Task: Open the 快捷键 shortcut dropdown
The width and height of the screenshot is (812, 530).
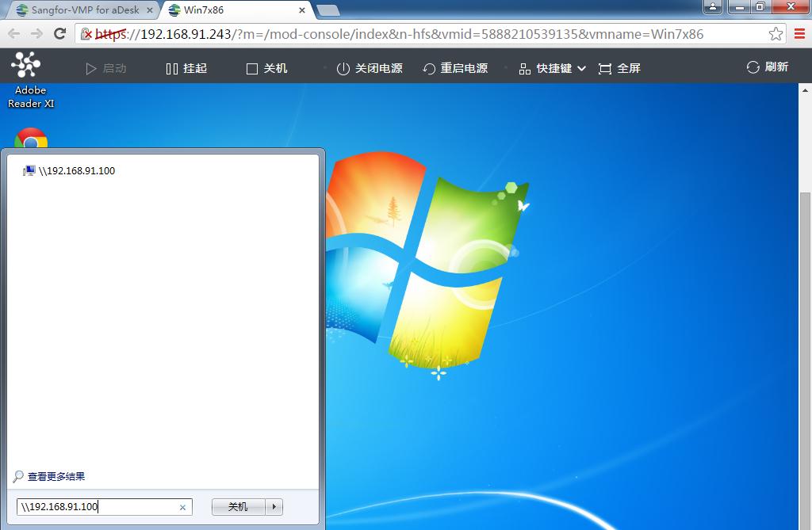Action: point(553,68)
